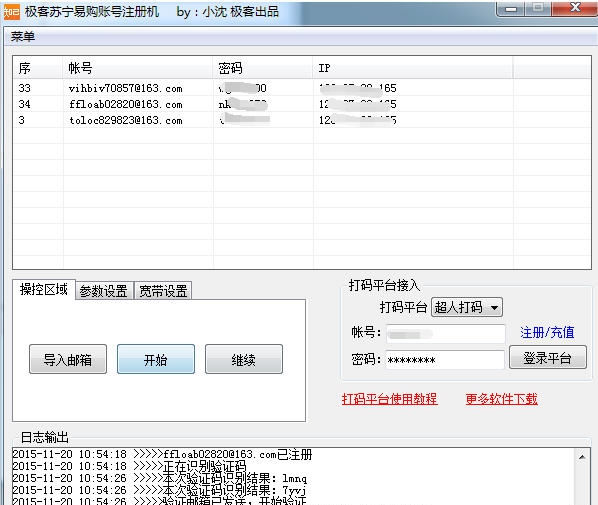Focus the 帐号 input field
Viewport: 598px width, 505px height.
coord(445,335)
